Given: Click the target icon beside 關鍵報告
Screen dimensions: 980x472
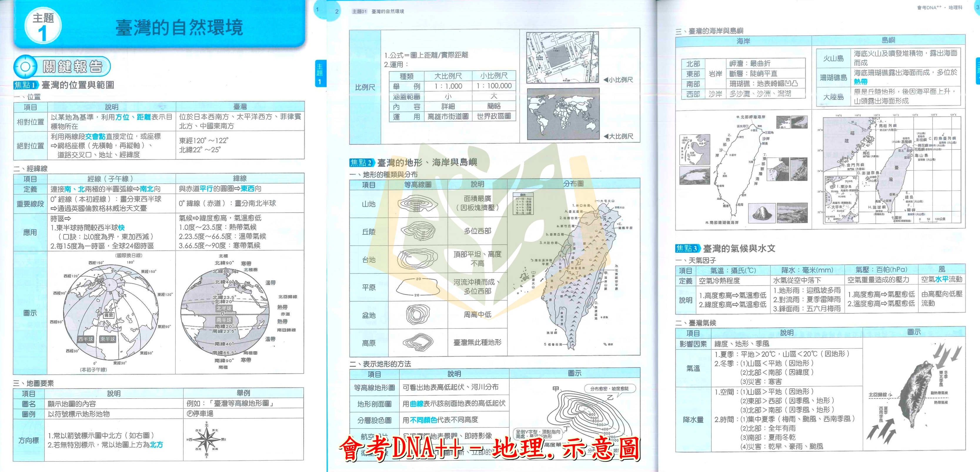Looking at the screenshot, I should pos(26,67).
